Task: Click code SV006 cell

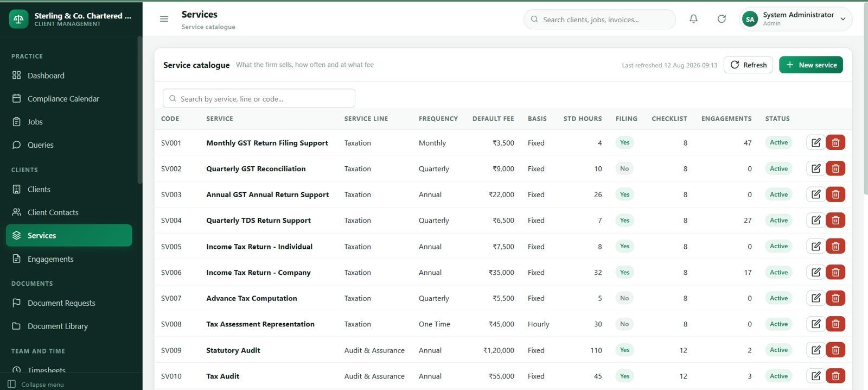Action: 171,273
